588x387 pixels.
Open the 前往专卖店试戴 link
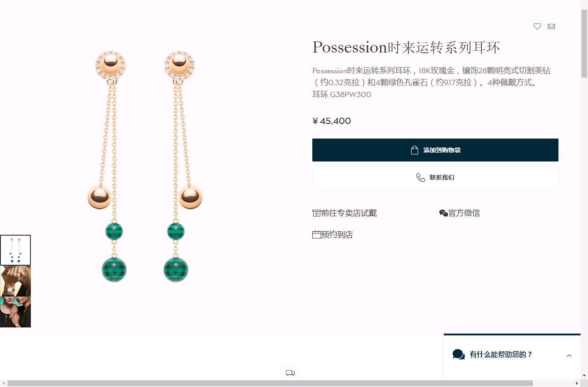click(x=345, y=213)
